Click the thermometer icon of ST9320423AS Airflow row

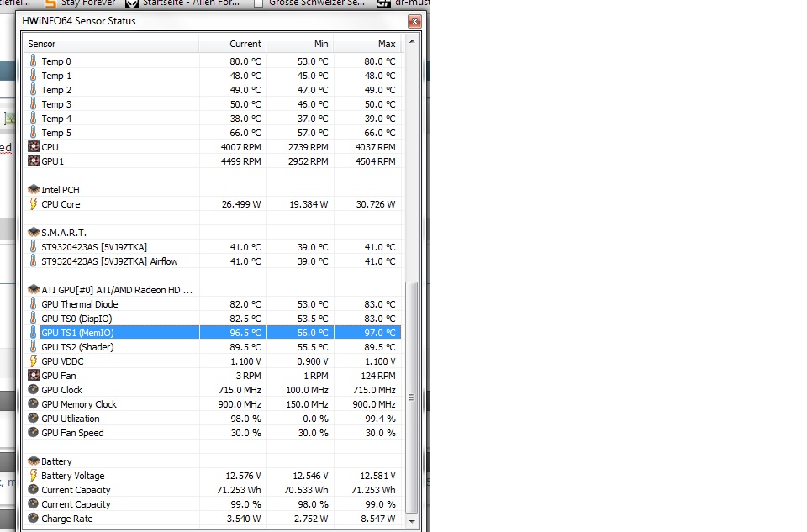pyautogui.click(x=33, y=261)
